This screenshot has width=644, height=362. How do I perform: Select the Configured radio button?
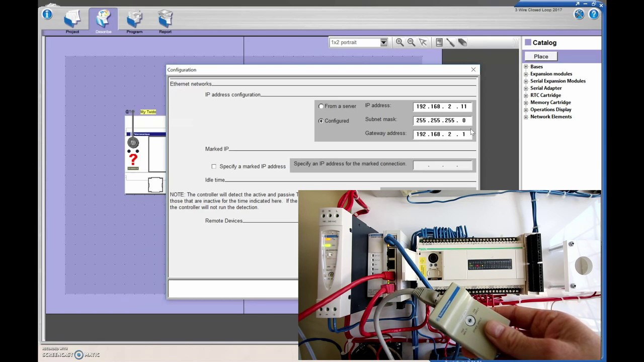point(321,121)
